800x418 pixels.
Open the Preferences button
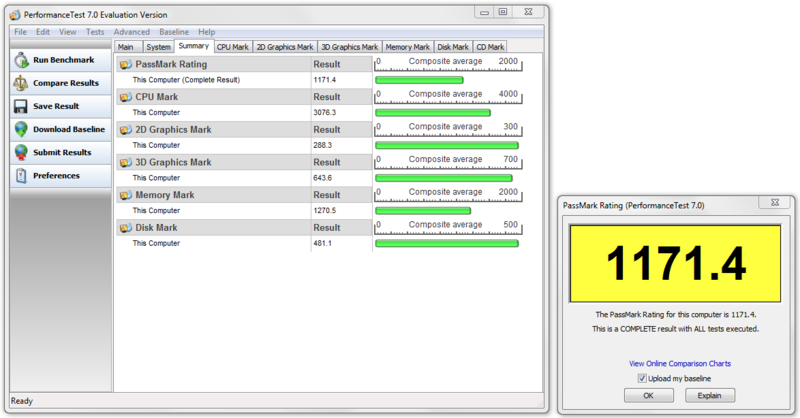[61, 176]
